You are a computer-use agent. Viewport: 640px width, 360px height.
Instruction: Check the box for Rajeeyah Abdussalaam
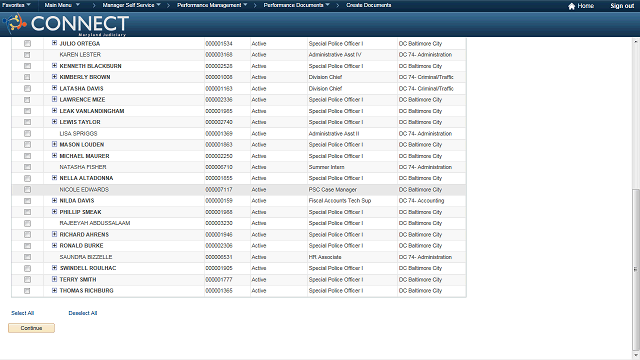pos(27,223)
